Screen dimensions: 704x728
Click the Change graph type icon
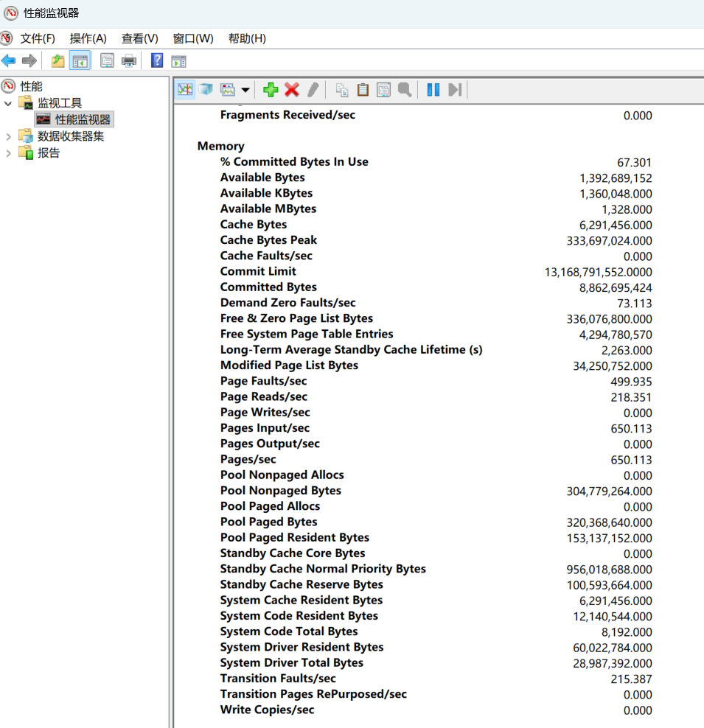228,89
